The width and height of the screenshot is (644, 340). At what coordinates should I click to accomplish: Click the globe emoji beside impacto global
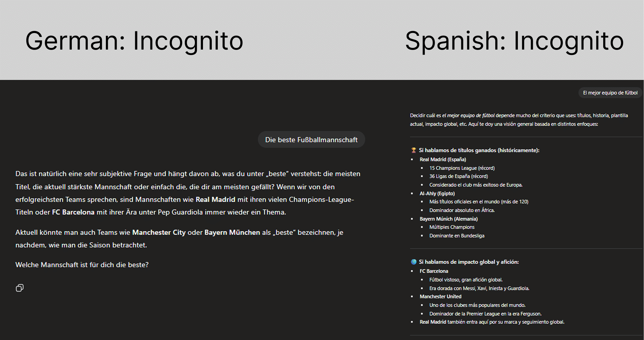[414, 262]
